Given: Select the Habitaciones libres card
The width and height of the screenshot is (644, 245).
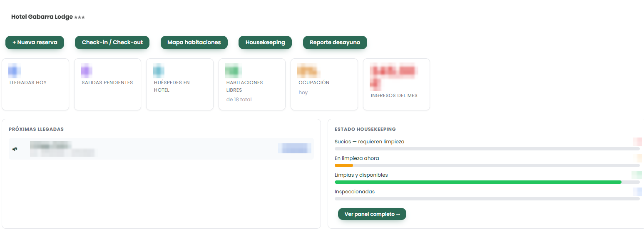Looking at the screenshot, I should click(x=252, y=85).
